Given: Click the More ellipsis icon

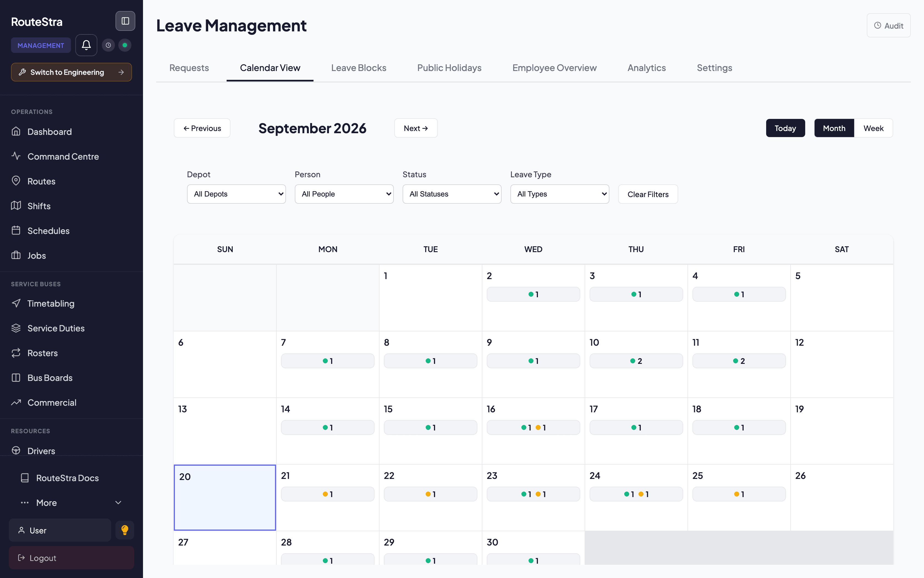Looking at the screenshot, I should [25, 503].
